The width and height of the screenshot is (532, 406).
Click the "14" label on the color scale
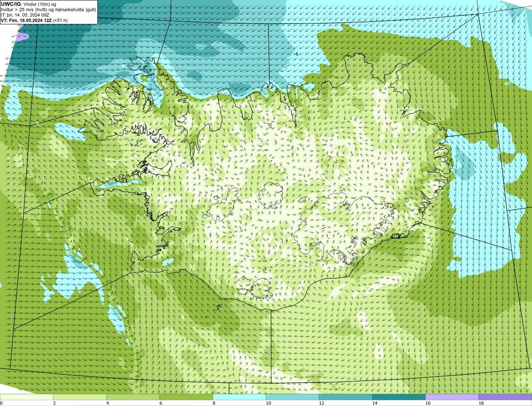(x=375, y=403)
